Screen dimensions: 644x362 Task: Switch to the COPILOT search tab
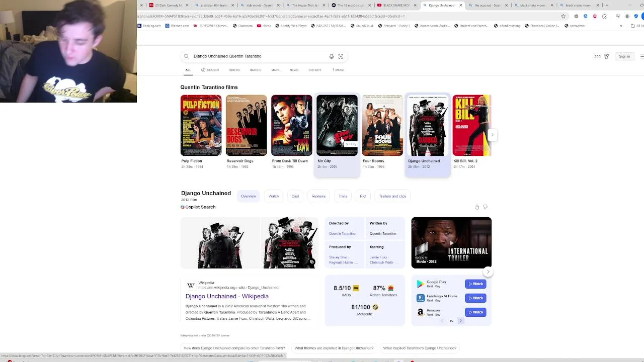[315, 70]
